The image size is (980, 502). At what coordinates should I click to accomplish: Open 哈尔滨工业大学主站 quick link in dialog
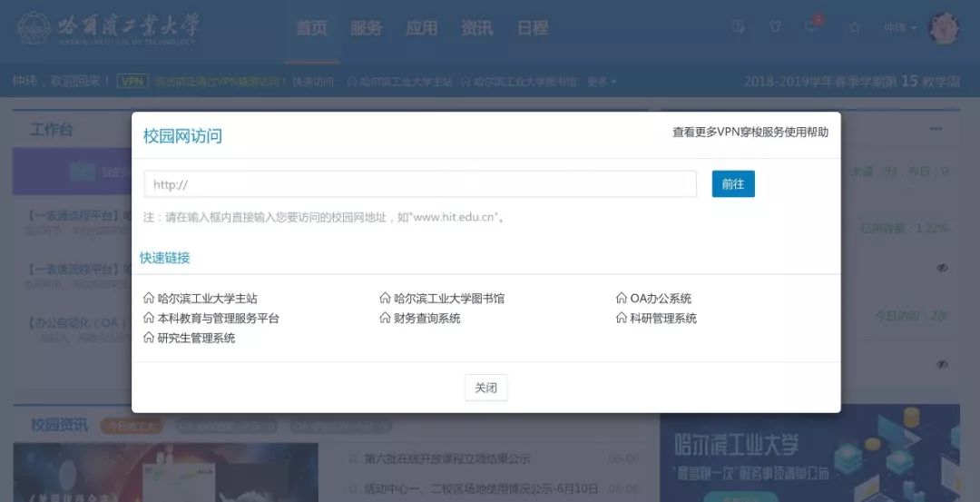tap(207, 299)
